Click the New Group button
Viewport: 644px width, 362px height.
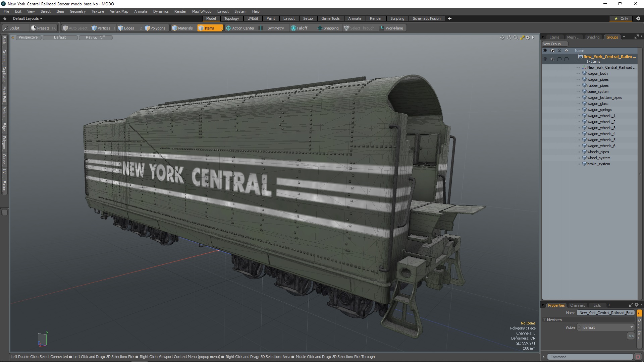554,44
